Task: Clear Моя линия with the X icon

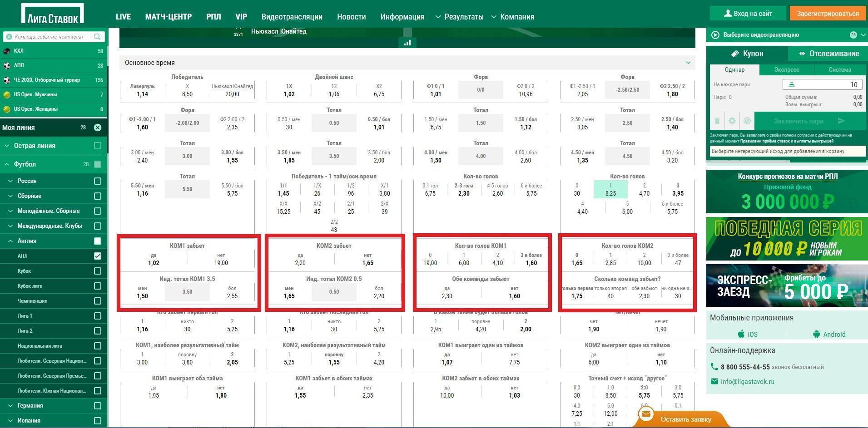Action: [97, 128]
